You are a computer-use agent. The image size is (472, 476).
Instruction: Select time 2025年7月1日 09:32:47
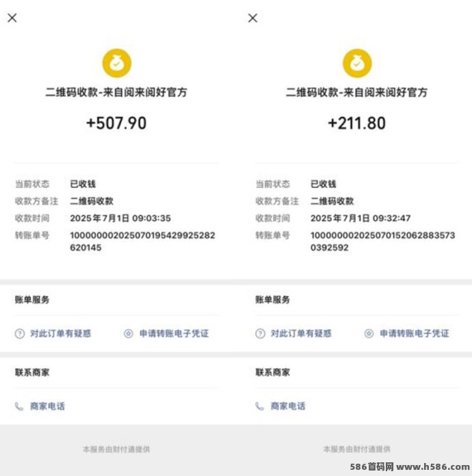[x=360, y=218]
